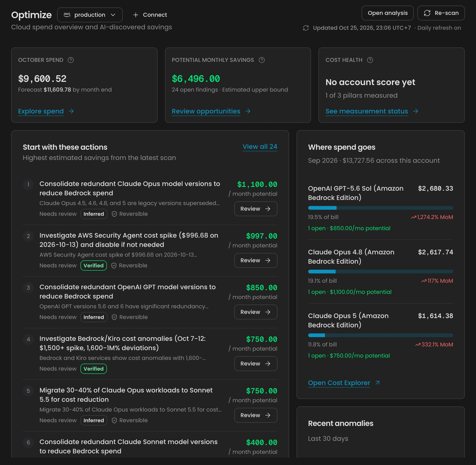The width and height of the screenshot is (476, 465).
Task: Click arrow icon beside See measurement status
Action: coord(416,111)
